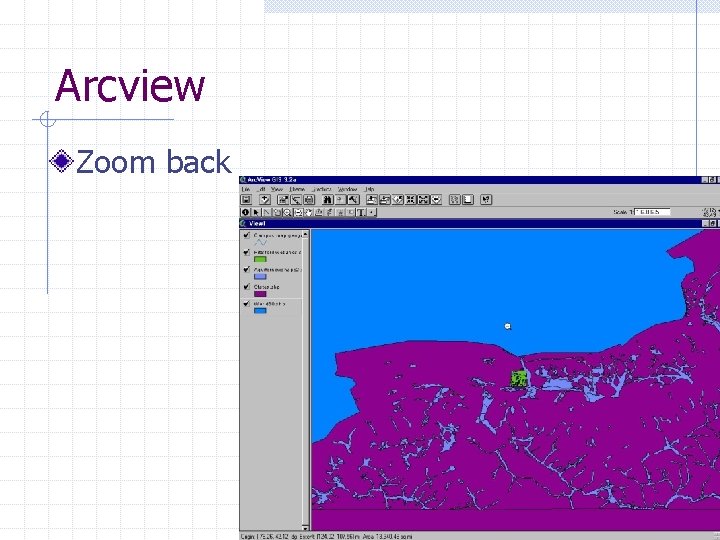Click the Zoom In arrows button

click(x=410, y=199)
